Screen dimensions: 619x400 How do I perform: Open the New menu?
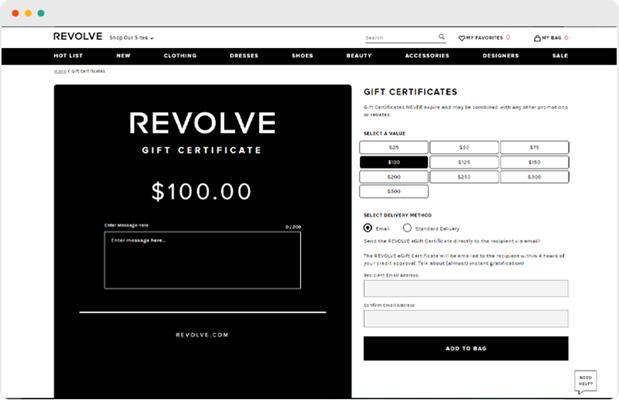tap(123, 56)
